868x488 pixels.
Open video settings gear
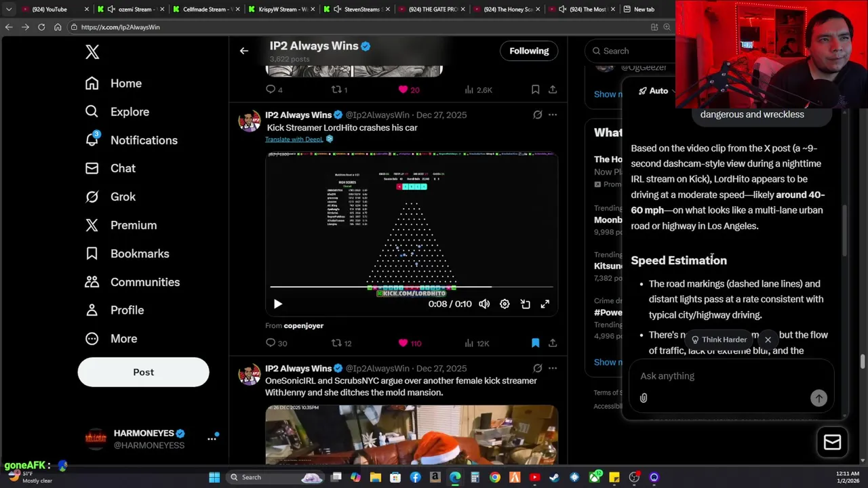pyautogui.click(x=505, y=304)
